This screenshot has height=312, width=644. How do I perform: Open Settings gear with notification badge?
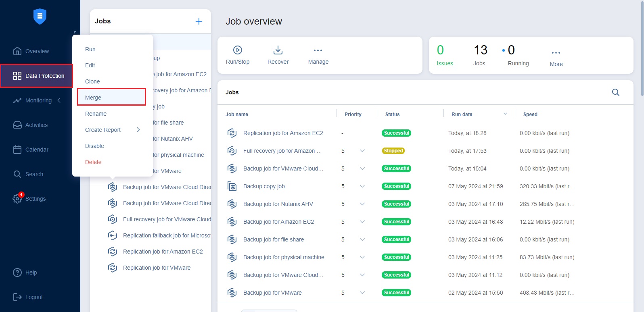pos(17,198)
